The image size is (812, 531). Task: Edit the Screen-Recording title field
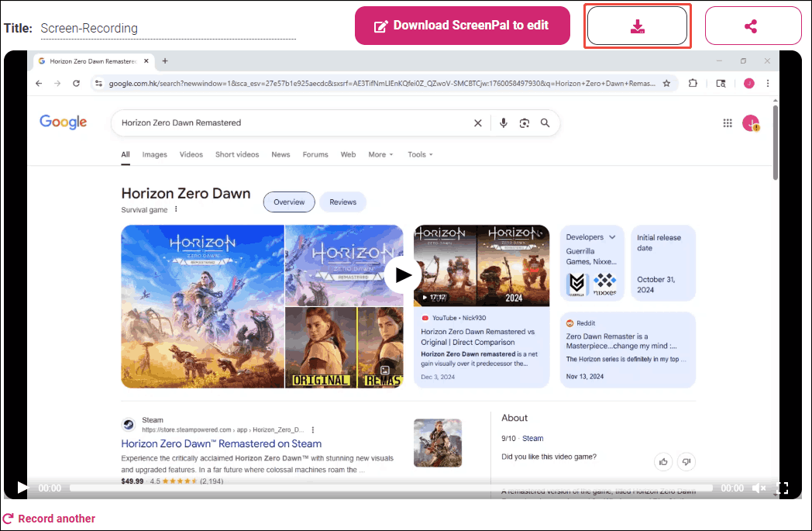click(x=168, y=29)
